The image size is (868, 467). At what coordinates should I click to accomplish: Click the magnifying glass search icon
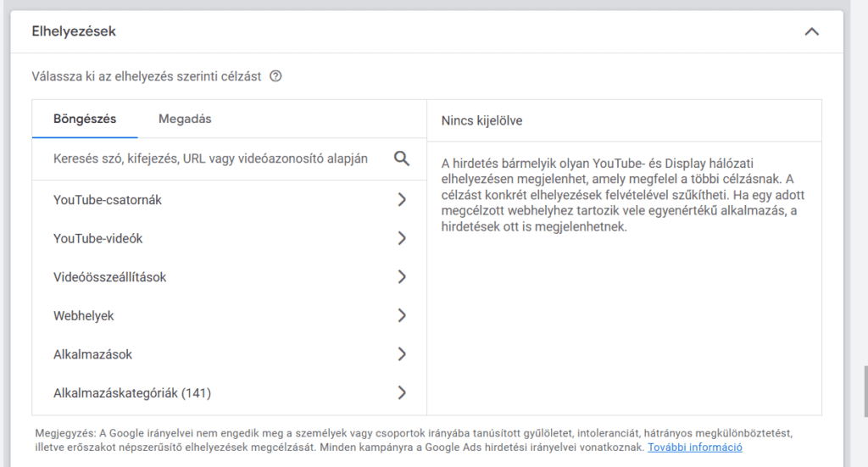point(402,159)
